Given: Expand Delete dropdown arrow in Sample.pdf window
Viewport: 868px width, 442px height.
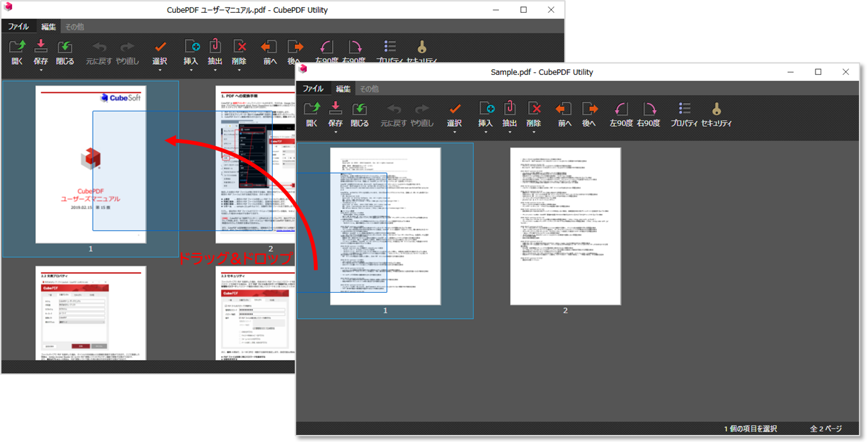Looking at the screenshot, I should point(534,132).
